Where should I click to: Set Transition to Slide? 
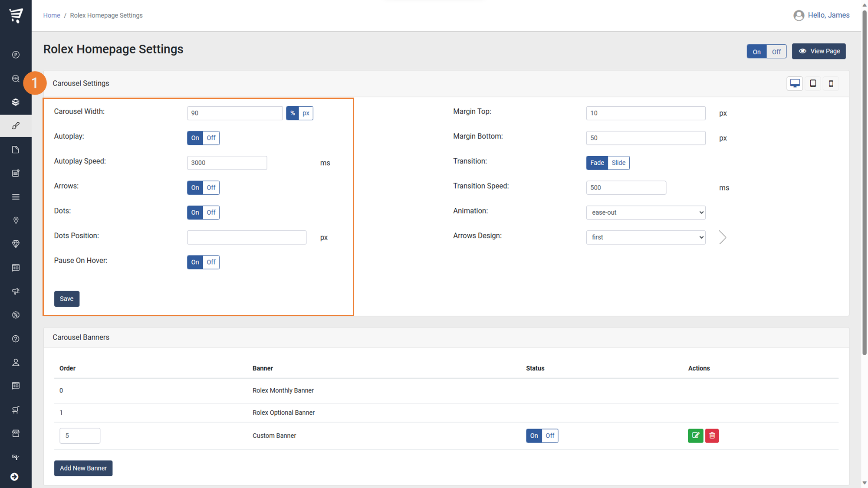tap(618, 163)
